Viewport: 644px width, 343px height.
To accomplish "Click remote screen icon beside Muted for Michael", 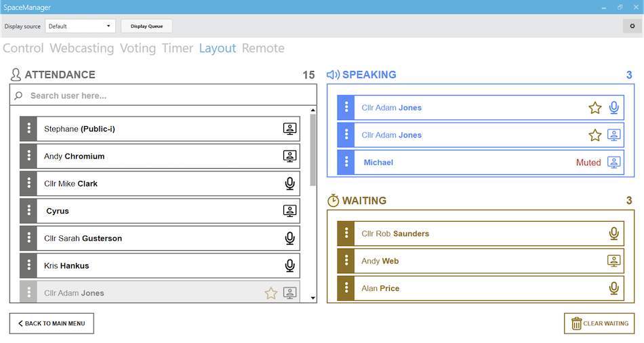I will click(613, 162).
